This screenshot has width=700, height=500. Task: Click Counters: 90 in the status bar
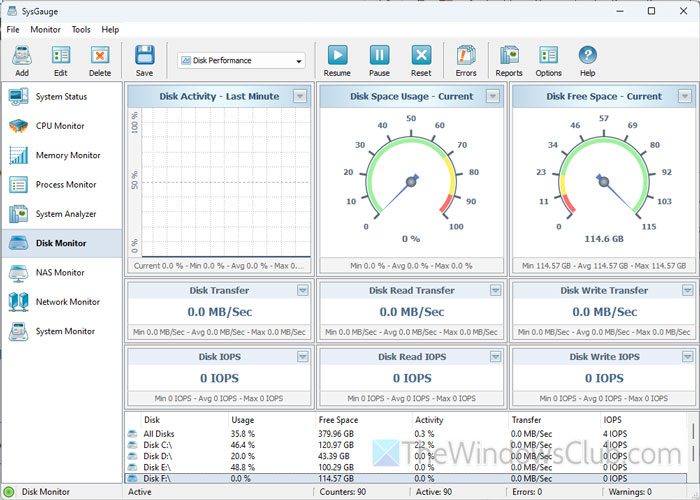pyautogui.click(x=343, y=492)
